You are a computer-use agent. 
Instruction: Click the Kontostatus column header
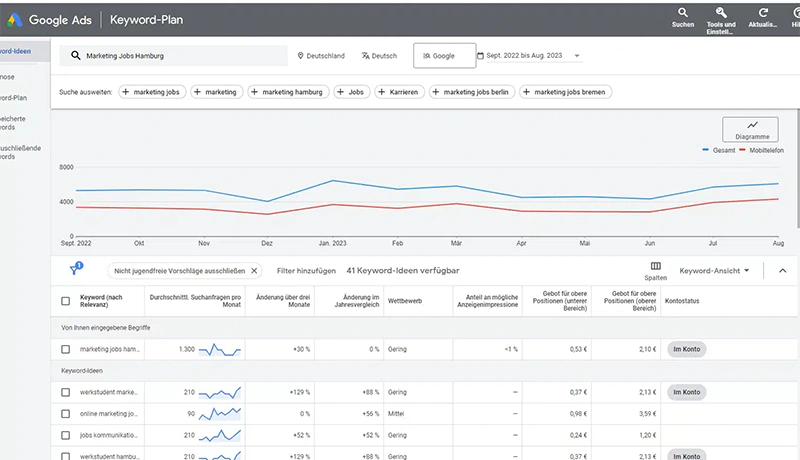click(682, 301)
